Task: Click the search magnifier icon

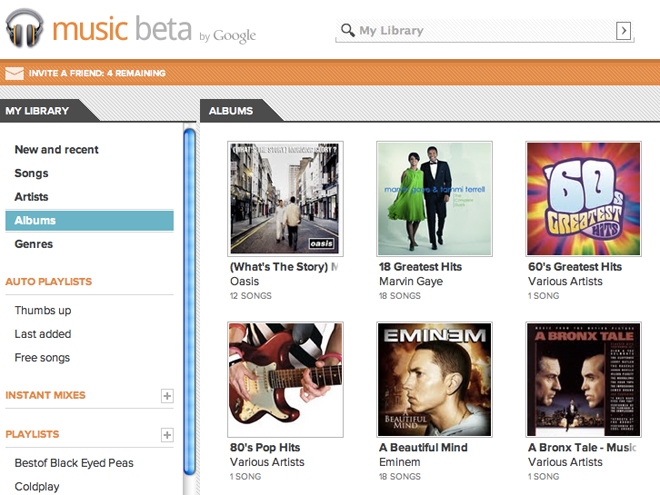Action: point(348,30)
